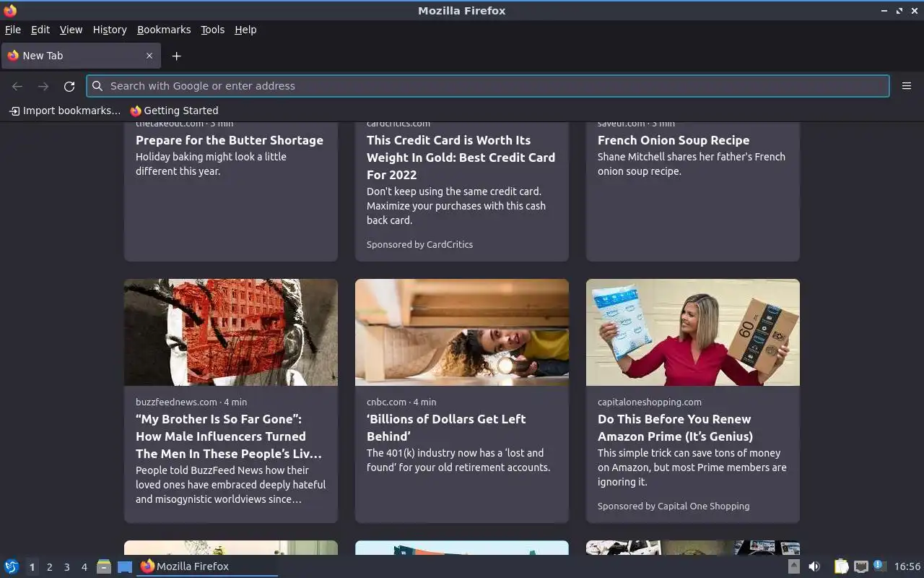Image resolution: width=924 pixels, height=578 pixels.
Task: Open the taskbar start menu icon
Action: [12, 566]
